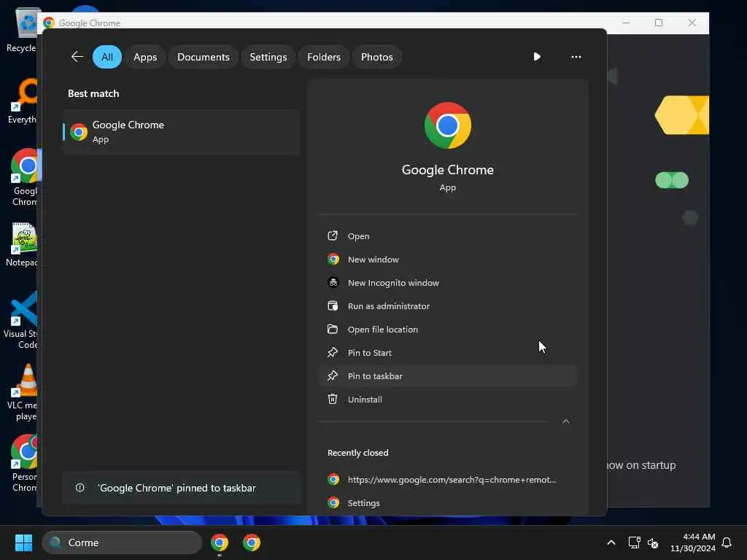Screen dimensions: 747x560
Task: Switch to the Settings filter tab
Action: tap(268, 57)
